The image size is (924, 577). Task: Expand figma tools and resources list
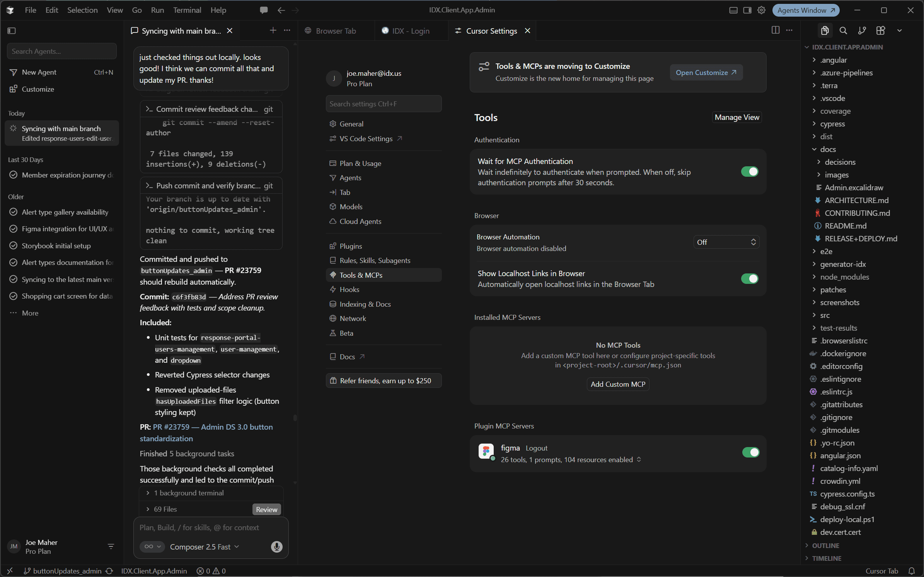pyautogui.click(x=639, y=459)
